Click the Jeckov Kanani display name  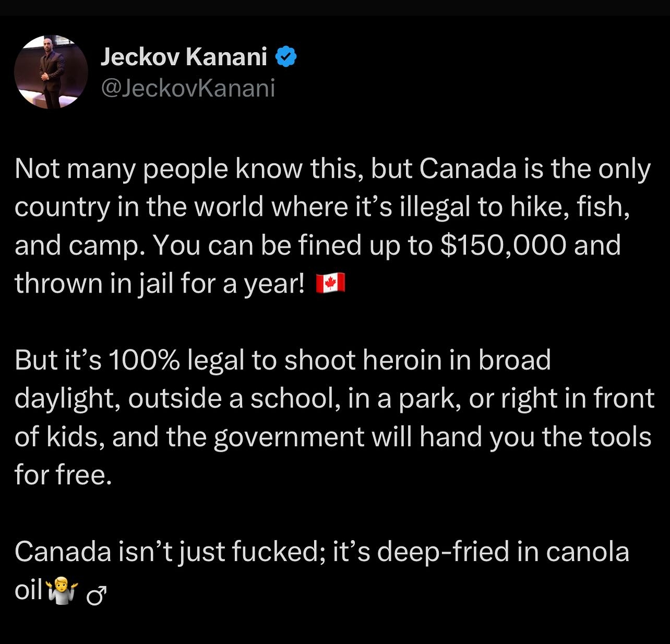coord(184,56)
